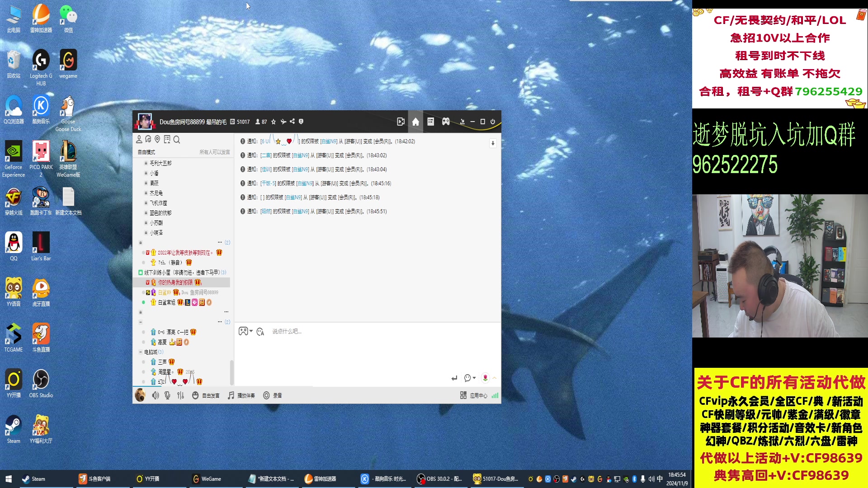Image resolution: width=868 pixels, height=488 pixels.
Task: Click signal strength bar icon
Action: click(495, 395)
